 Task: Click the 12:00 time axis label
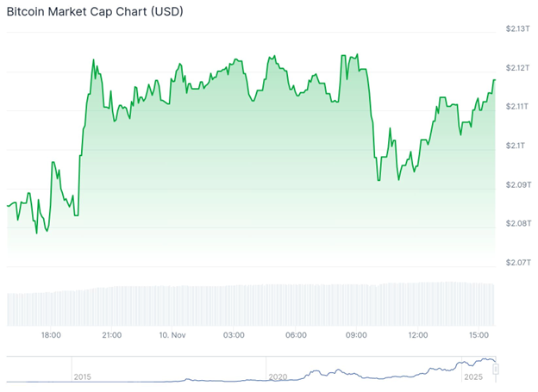(x=418, y=334)
